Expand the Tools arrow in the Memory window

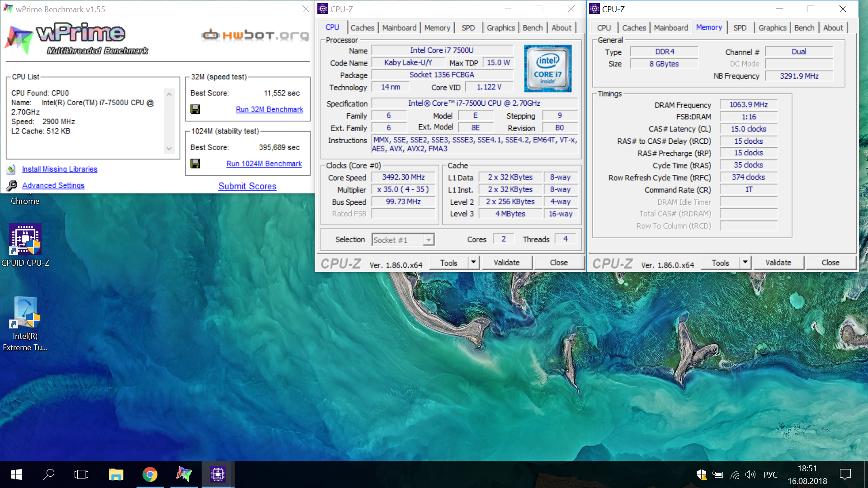coord(745,263)
